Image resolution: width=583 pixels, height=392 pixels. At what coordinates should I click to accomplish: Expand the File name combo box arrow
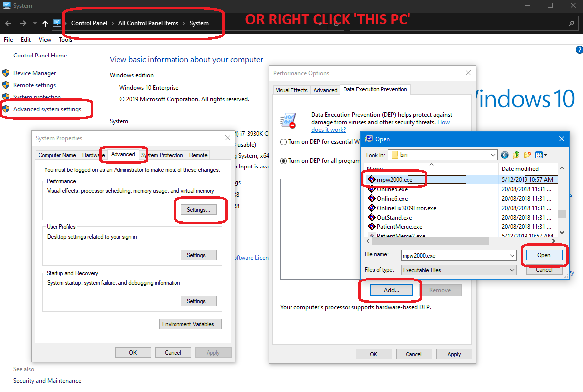(512, 256)
